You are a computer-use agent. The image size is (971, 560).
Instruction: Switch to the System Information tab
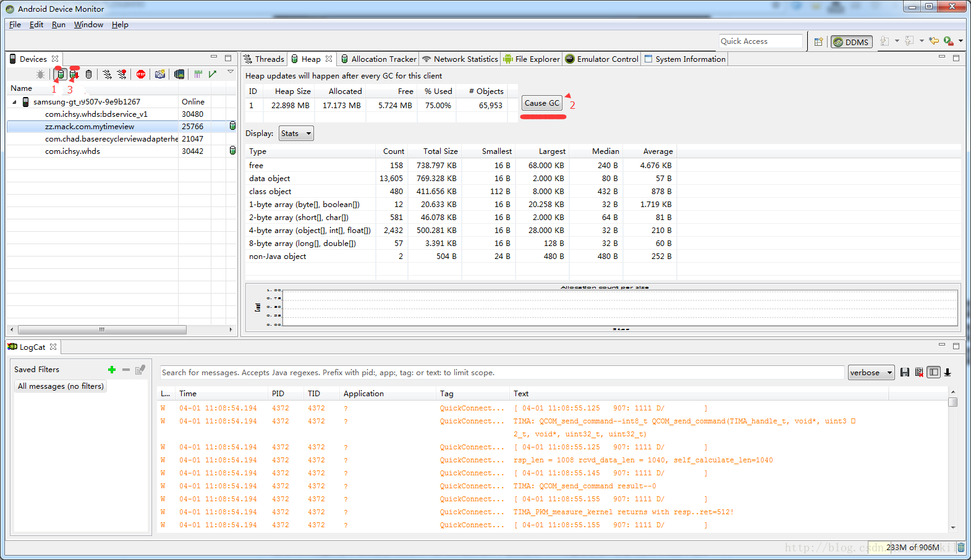point(685,59)
